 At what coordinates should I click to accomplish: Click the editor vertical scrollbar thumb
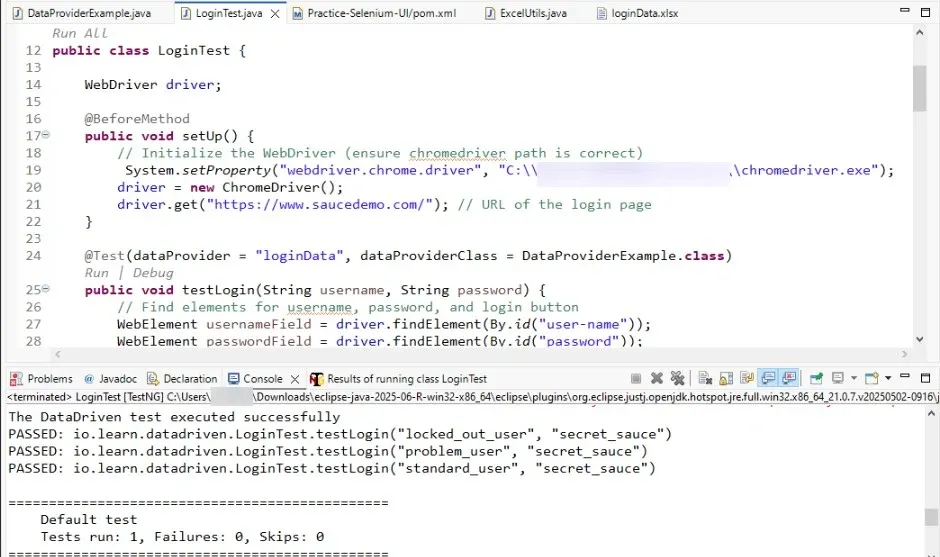tap(920, 89)
